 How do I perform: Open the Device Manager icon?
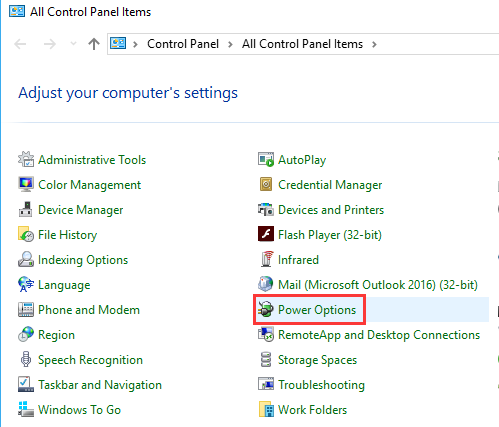point(26,209)
